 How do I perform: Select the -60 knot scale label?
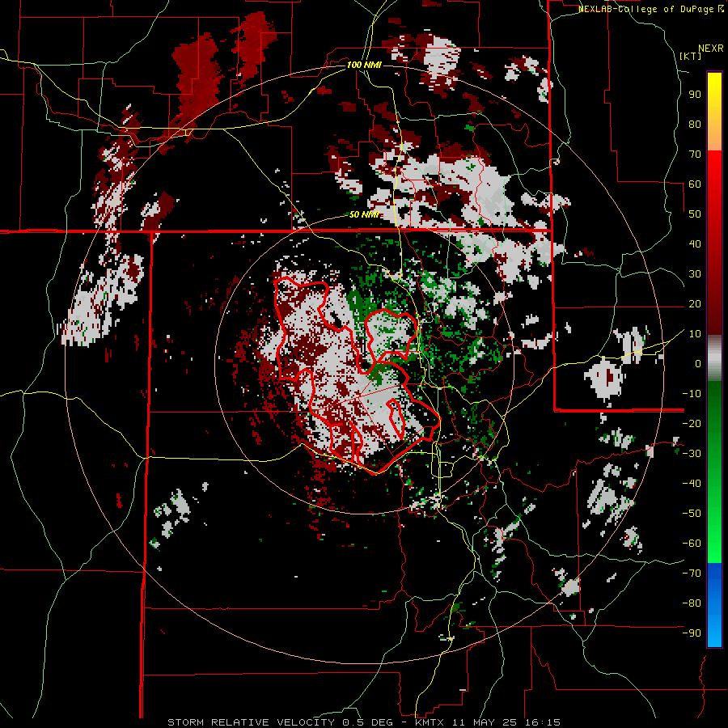692,544
